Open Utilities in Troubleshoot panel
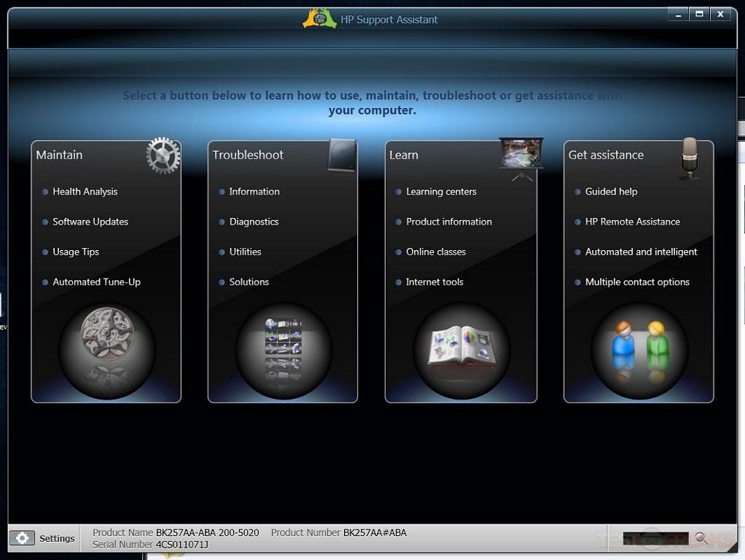Image resolution: width=745 pixels, height=560 pixels. point(245,252)
